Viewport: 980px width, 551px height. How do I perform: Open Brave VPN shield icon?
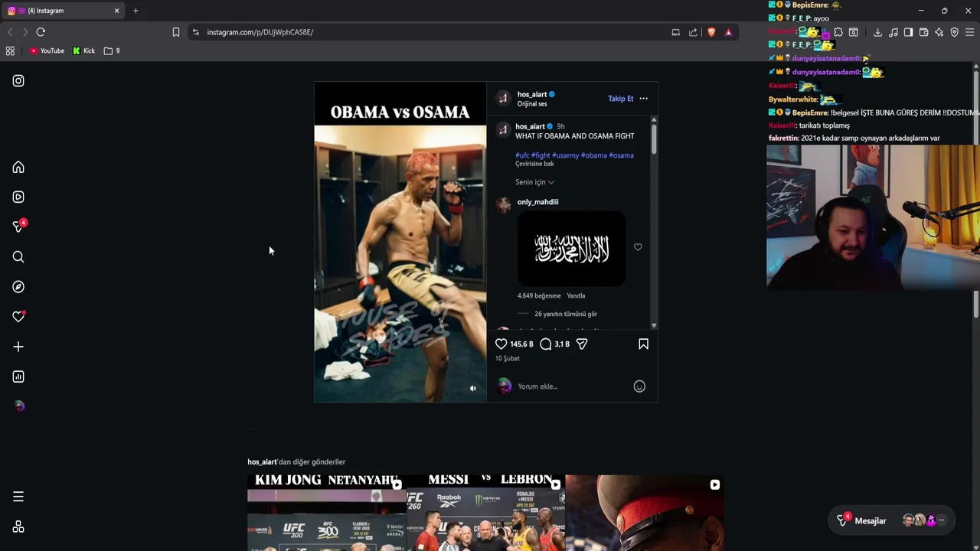click(x=954, y=32)
